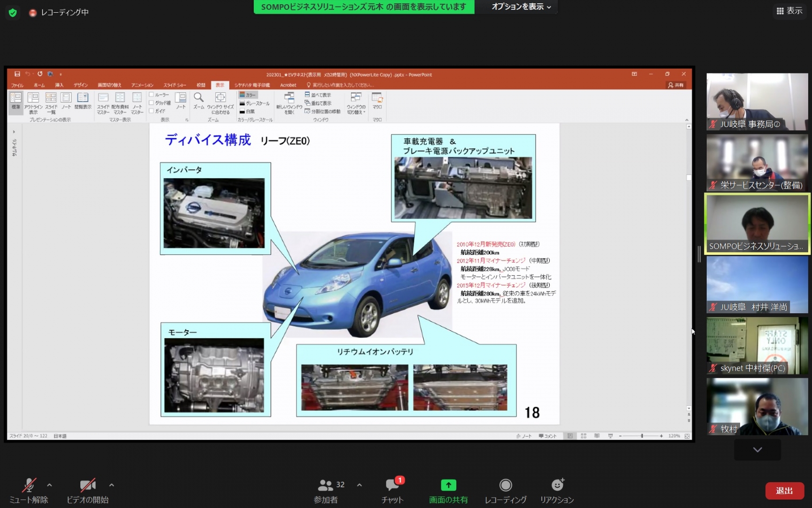Open Zoom chat (チャット) panel
The height and width of the screenshot is (508, 812).
(392, 491)
